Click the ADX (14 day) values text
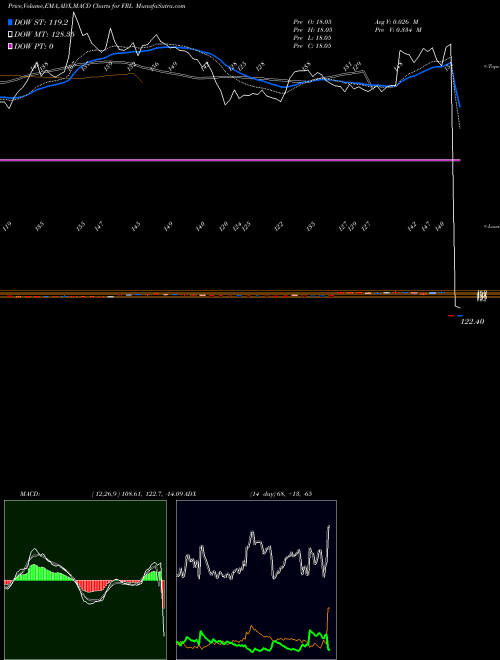Image resolution: width=500 pixels, height=660 pixels. 280,494
